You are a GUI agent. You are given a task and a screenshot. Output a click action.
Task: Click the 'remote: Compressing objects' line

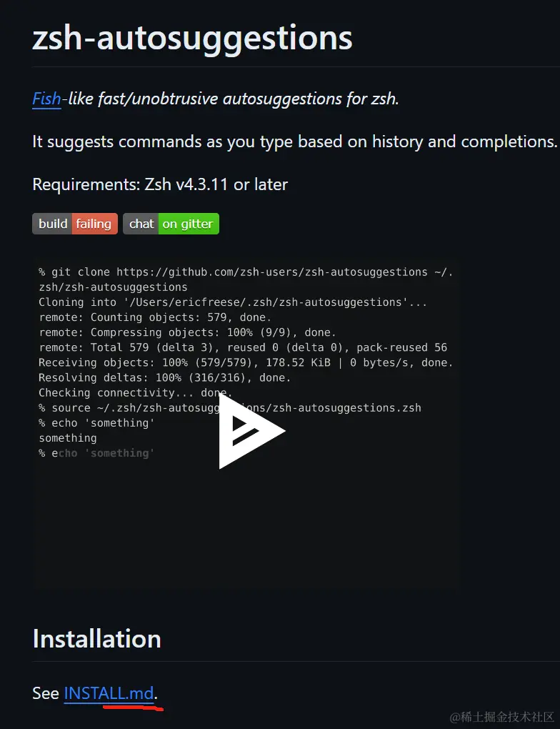coord(187,332)
